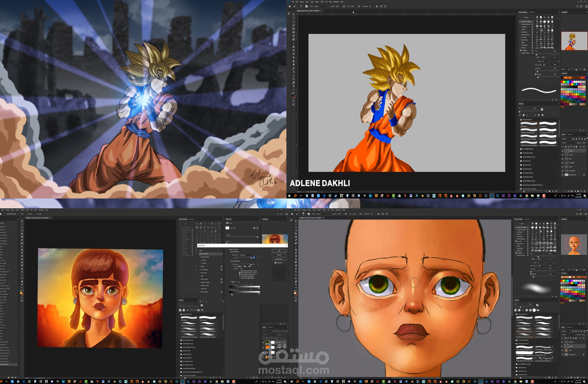Open Blend Mode dropdown in Layer Style dialog
The image size is (588, 384).
[246, 255]
